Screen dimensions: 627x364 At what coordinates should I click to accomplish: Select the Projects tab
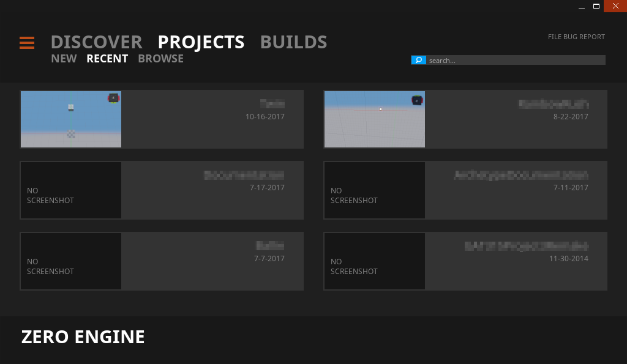click(201, 42)
